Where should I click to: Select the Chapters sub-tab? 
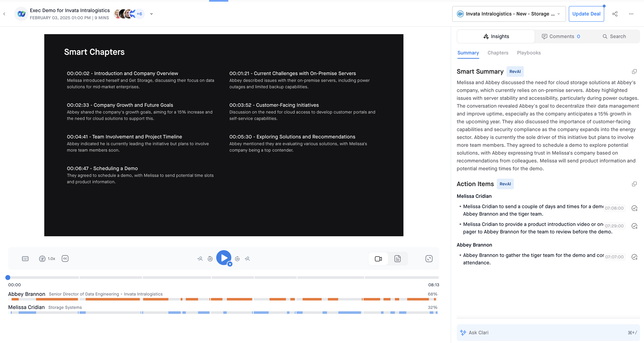pyautogui.click(x=498, y=53)
